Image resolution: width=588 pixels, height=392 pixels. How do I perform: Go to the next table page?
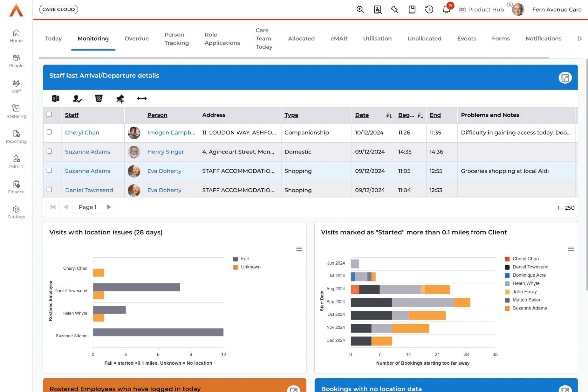(x=109, y=207)
